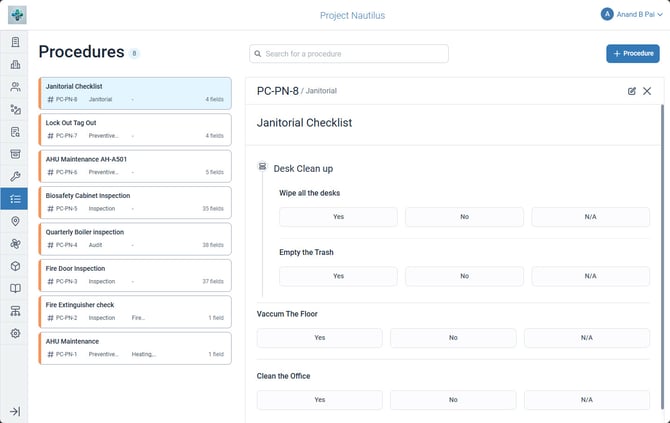The image size is (670, 423).
Task: Click the search magnifier icon
Action: tap(258, 54)
